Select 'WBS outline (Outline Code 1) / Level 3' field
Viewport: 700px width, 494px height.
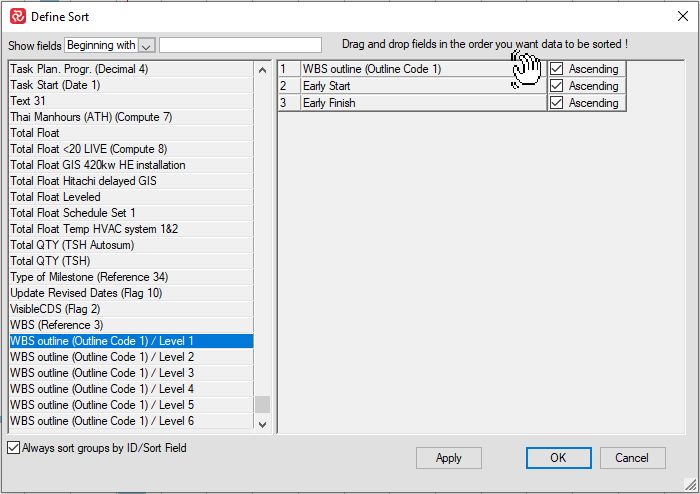(102, 373)
